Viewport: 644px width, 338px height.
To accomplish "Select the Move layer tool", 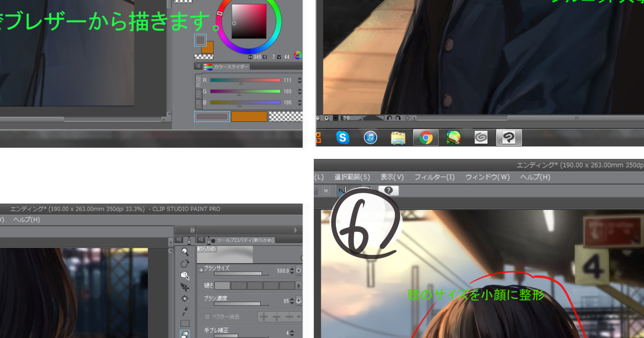I will (185, 287).
